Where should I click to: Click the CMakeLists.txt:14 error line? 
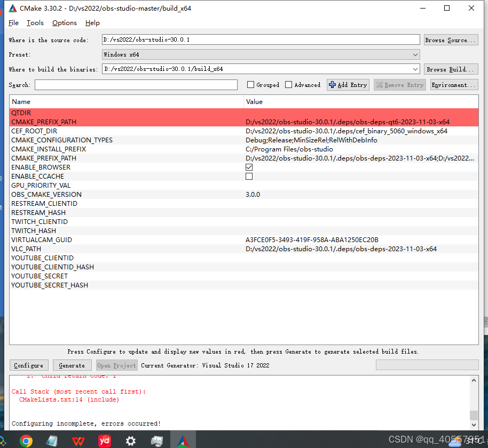tap(69, 399)
